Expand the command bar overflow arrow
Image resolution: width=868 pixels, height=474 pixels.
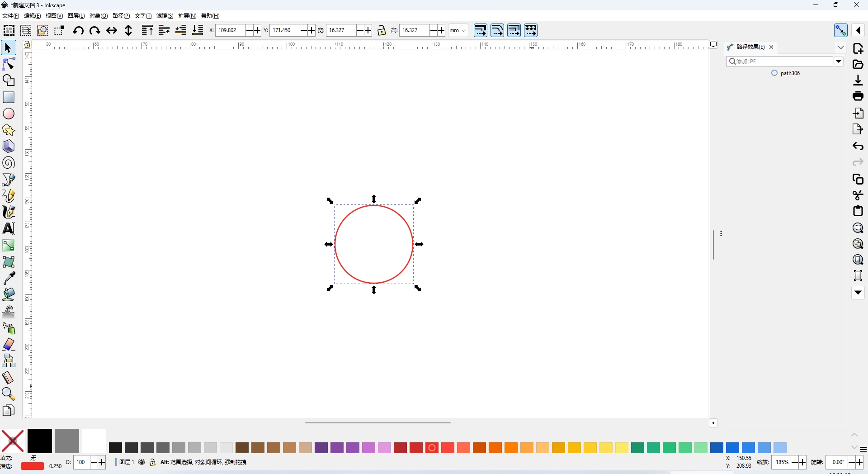tap(858, 293)
